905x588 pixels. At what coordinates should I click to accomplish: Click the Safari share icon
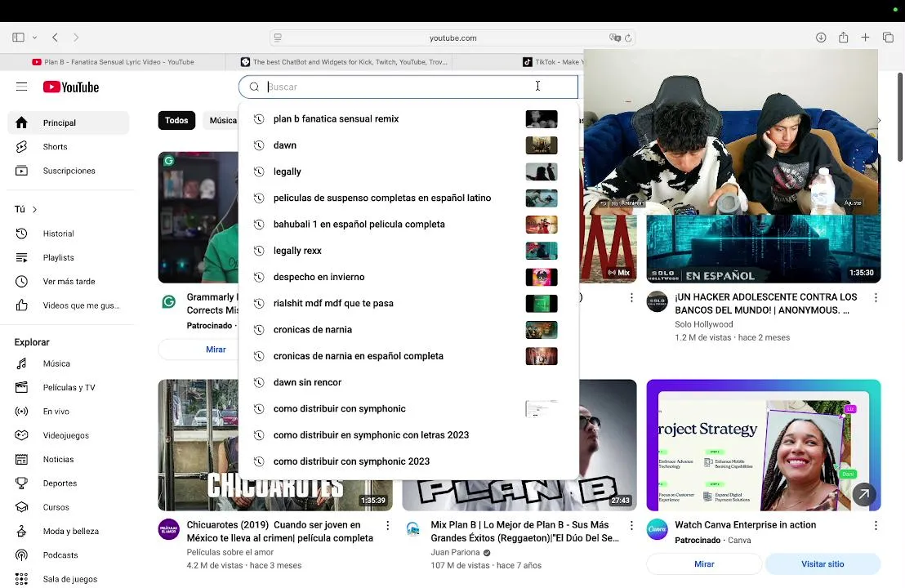coord(843,38)
